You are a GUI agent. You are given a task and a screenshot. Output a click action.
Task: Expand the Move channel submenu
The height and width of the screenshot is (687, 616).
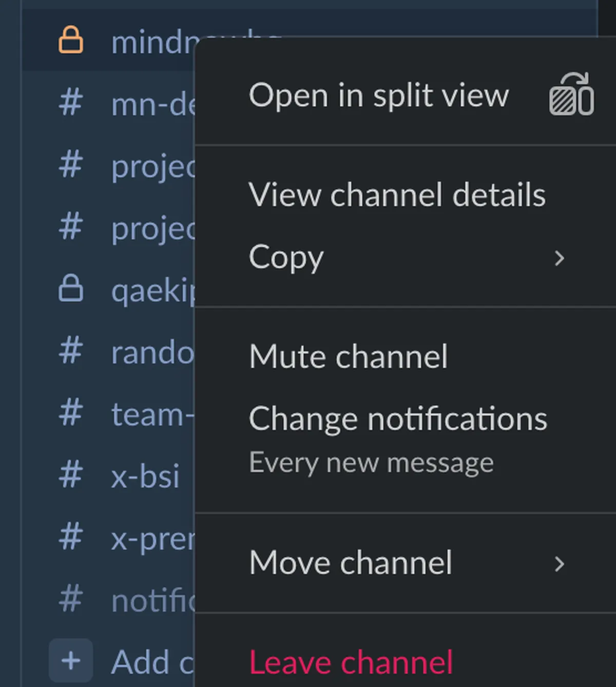560,564
